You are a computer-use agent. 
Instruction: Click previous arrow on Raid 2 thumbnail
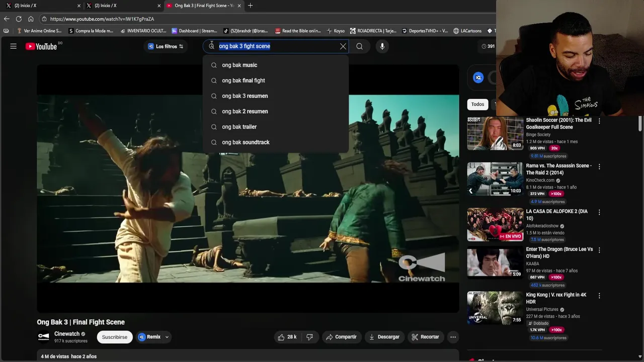[471, 191]
